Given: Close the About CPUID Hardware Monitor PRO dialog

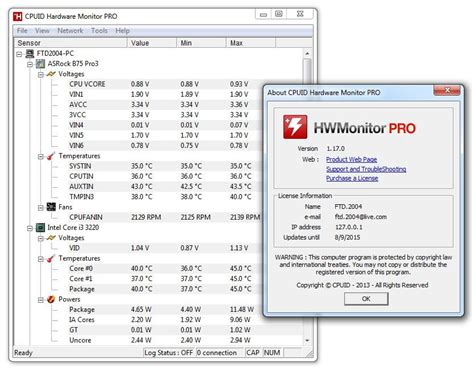Looking at the screenshot, I should [447, 90].
